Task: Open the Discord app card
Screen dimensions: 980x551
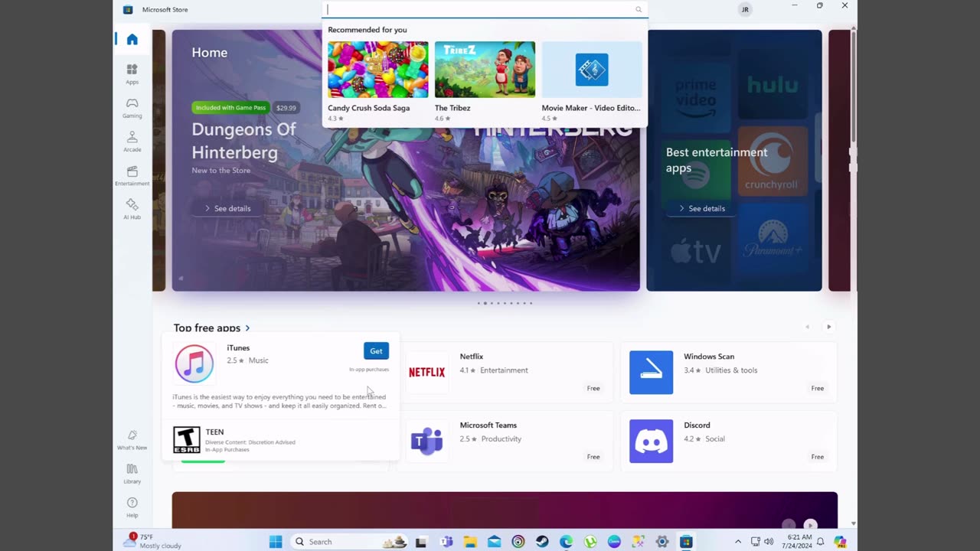Action: 729,442
